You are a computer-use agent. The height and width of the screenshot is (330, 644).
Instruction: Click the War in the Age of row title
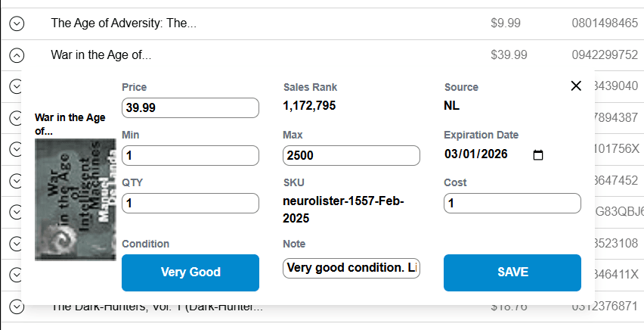coord(101,55)
